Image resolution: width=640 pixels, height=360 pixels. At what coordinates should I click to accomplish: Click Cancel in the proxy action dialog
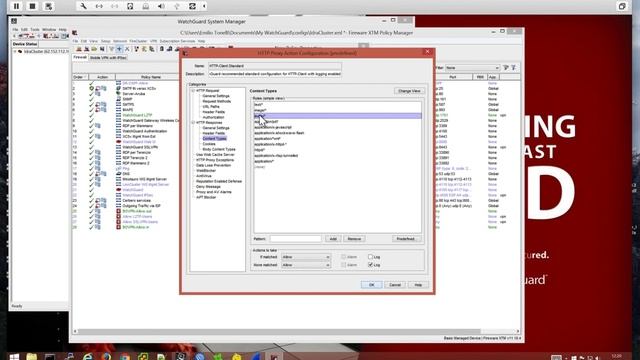pos(395,285)
